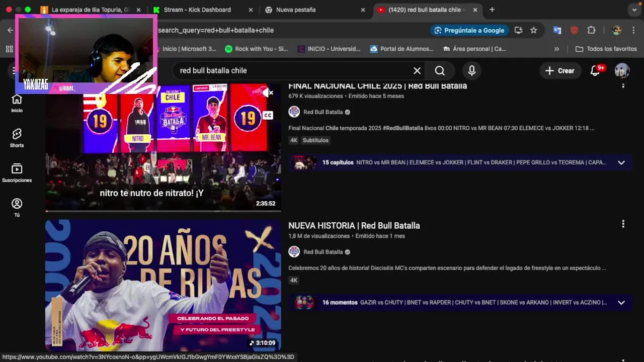Open Inicio | Microsoft 3... bookmark
This screenshot has width=644, height=362.
click(x=189, y=49)
